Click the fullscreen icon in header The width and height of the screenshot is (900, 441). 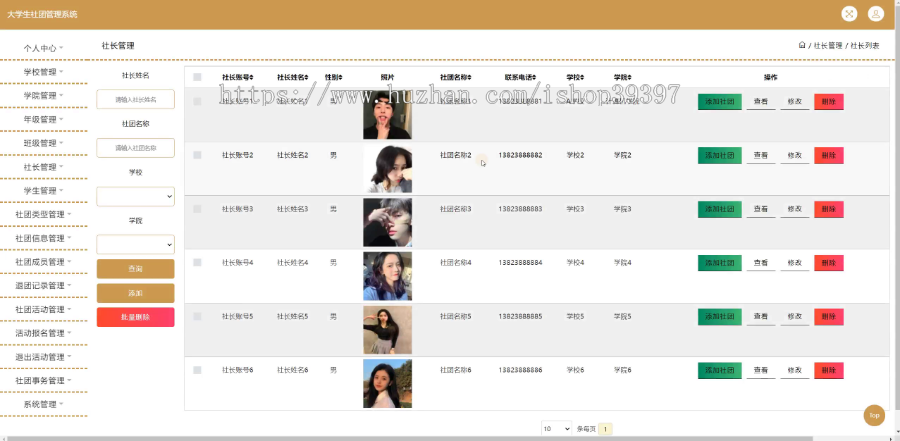(849, 14)
